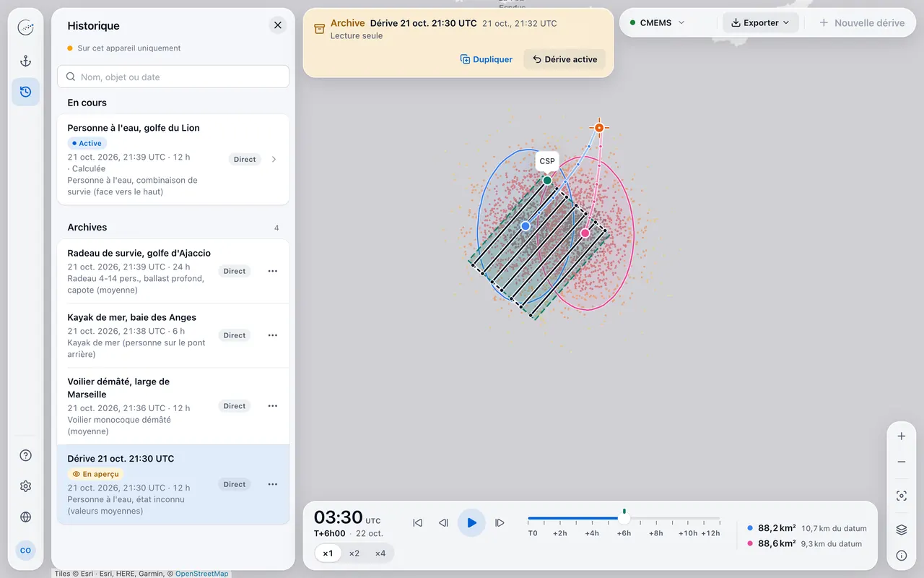Open the map info icon

click(x=901, y=556)
